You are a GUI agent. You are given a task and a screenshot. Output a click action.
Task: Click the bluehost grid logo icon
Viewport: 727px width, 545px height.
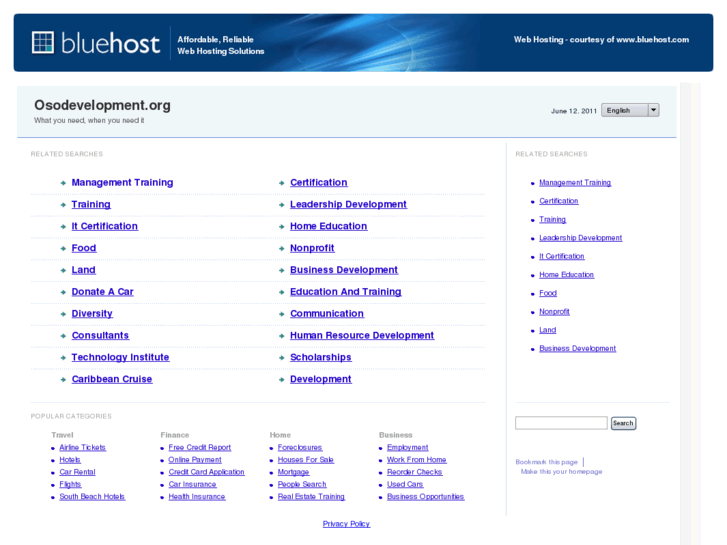pos(43,43)
